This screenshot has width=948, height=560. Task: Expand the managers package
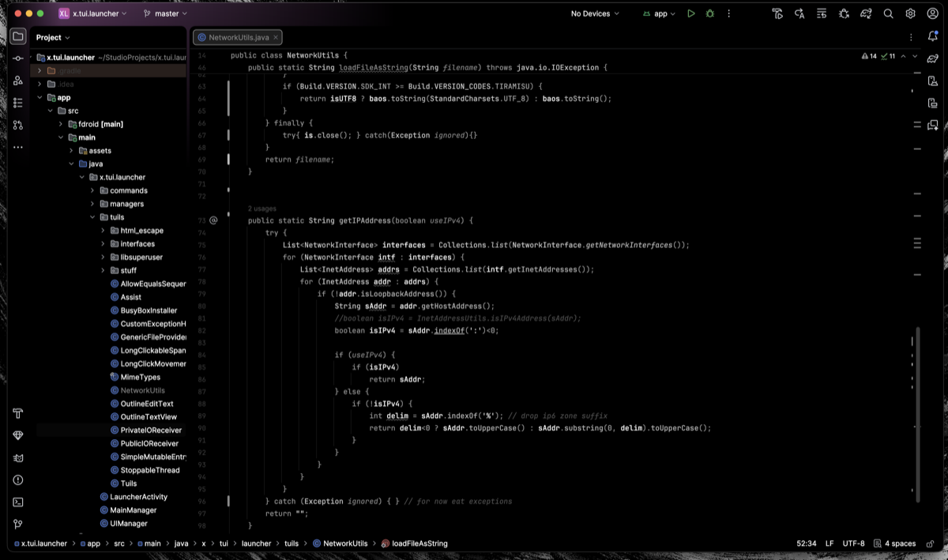92,204
